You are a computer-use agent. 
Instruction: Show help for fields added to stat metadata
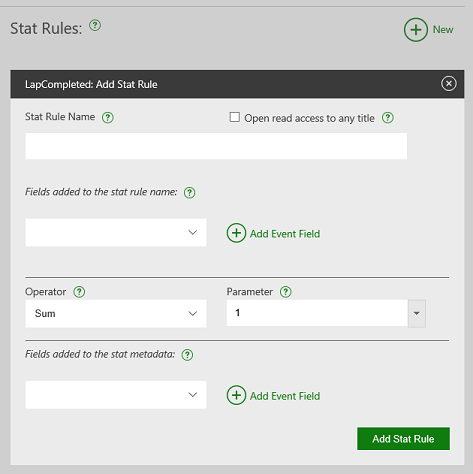[x=187, y=355]
